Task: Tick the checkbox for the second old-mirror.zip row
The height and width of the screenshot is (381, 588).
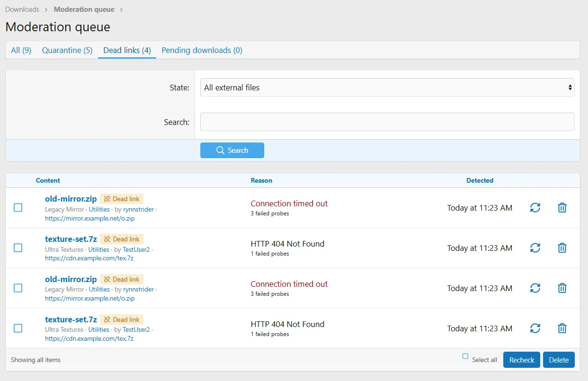Action: [18, 288]
